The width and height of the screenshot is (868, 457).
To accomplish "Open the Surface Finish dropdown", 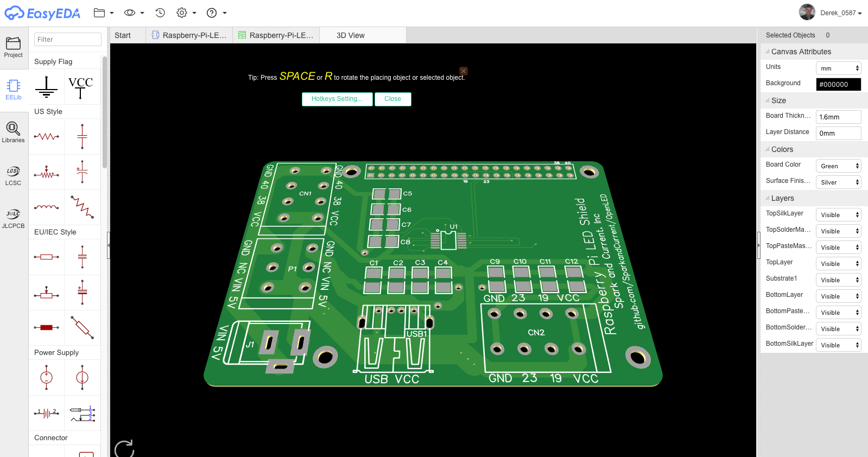I will pyautogui.click(x=838, y=182).
